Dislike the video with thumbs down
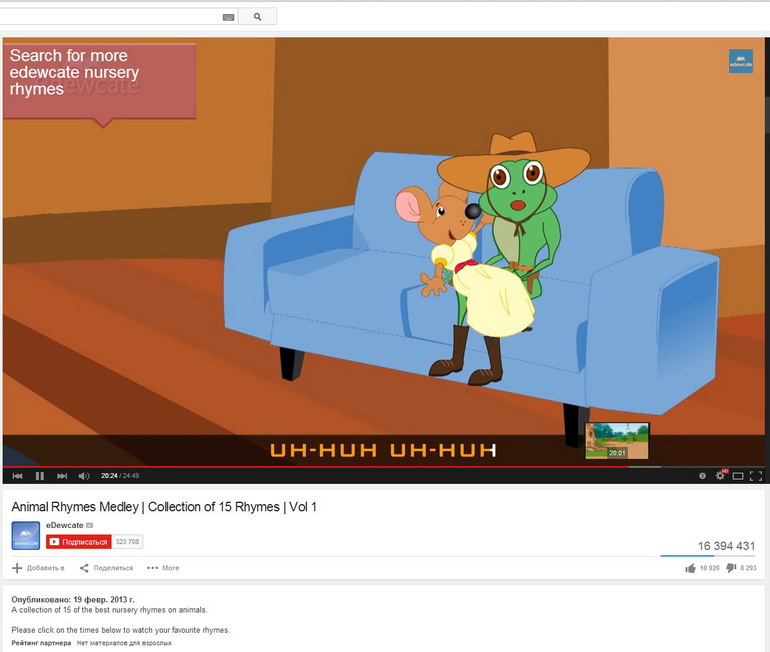 point(731,568)
